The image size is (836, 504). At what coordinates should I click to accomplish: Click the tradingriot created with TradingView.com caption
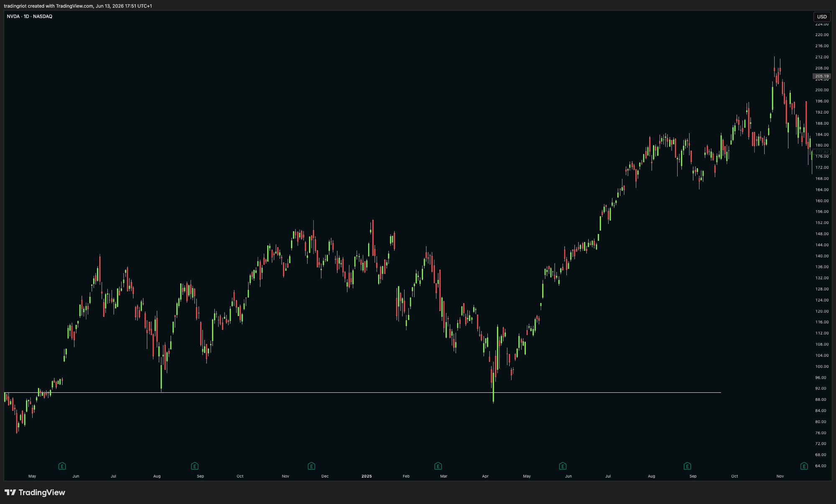pos(78,6)
